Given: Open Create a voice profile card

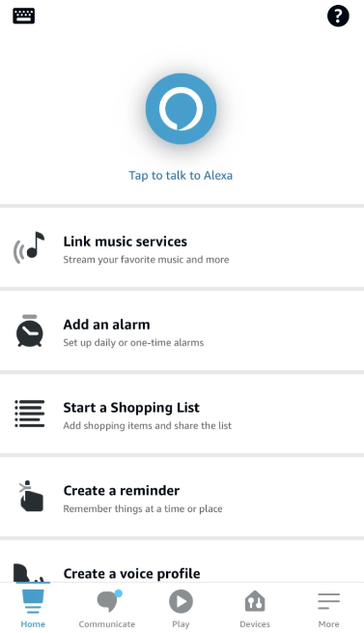Looking at the screenshot, I should (182, 561).
